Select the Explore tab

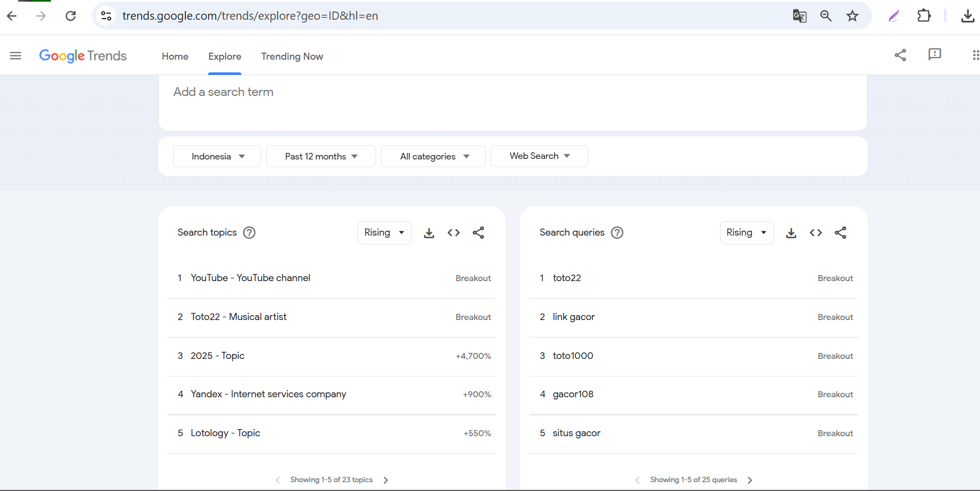click(x=224, y=56)
